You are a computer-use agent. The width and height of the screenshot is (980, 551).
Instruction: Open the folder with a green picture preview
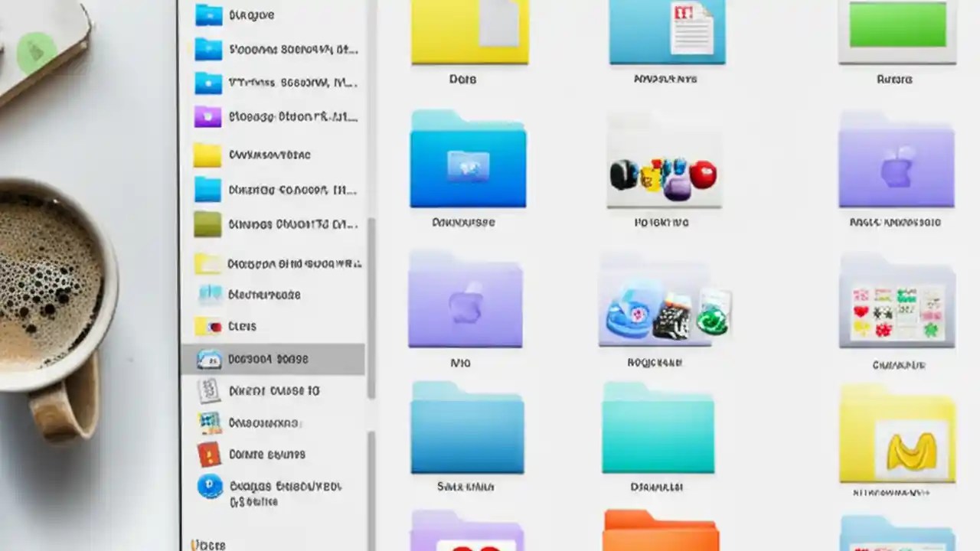pos(896,31)
